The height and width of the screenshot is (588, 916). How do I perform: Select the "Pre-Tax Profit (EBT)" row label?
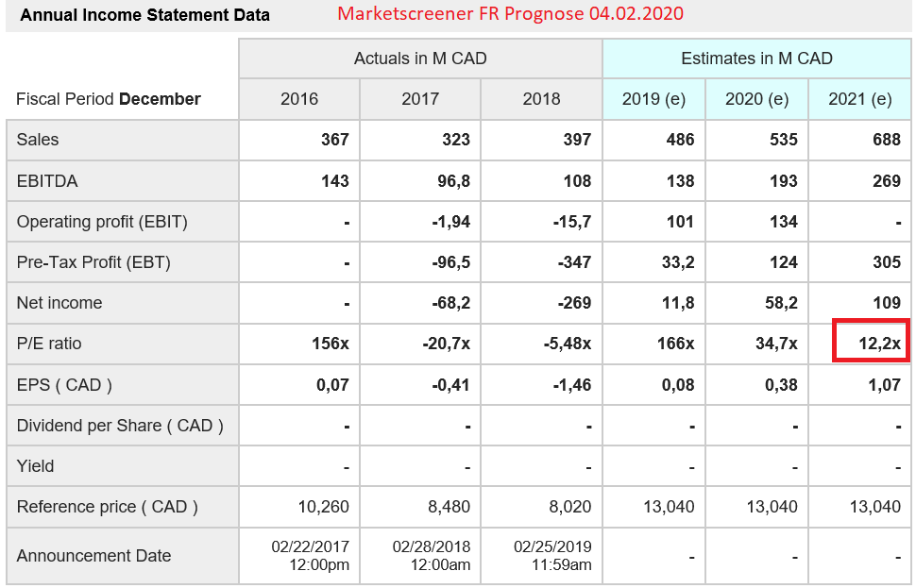click(93, 262)
